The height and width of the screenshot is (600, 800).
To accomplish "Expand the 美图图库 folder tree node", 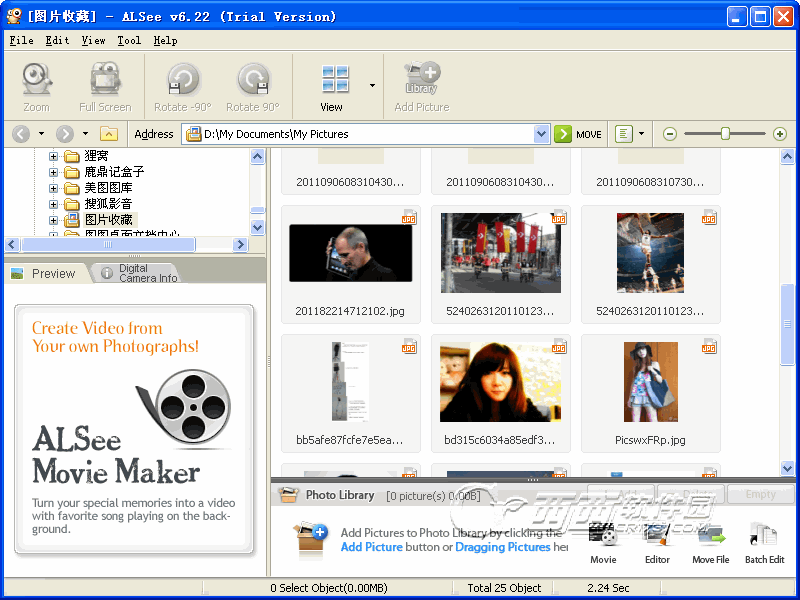I will (x=54, y=188).
